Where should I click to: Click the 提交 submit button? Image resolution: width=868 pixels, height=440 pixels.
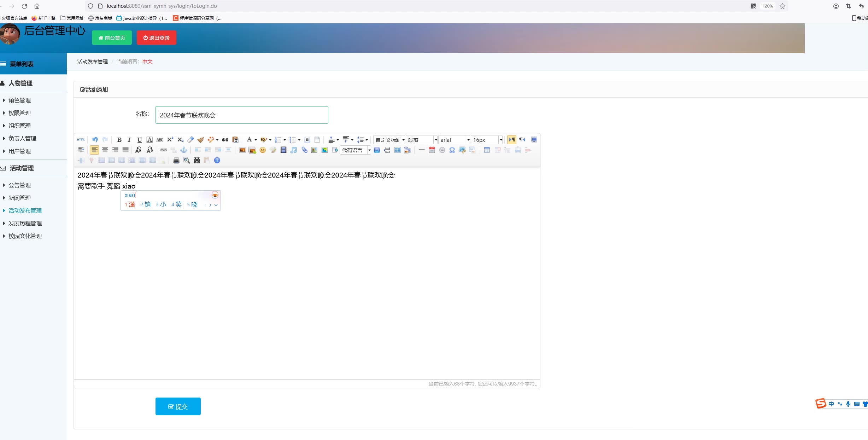tap(178, 406)
